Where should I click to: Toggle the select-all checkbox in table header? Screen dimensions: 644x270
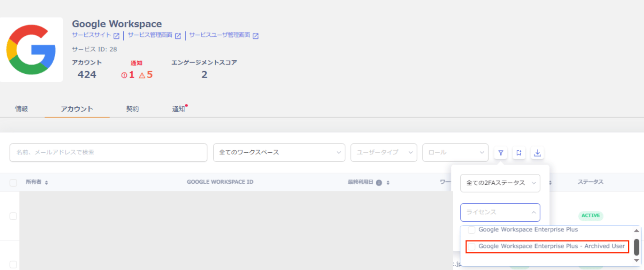coord(13,183)
